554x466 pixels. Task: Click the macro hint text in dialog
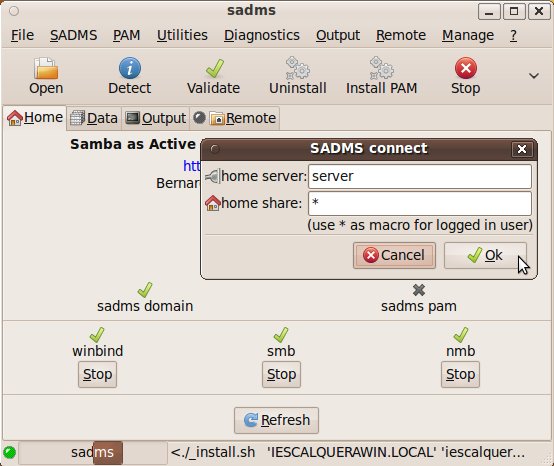420,225
